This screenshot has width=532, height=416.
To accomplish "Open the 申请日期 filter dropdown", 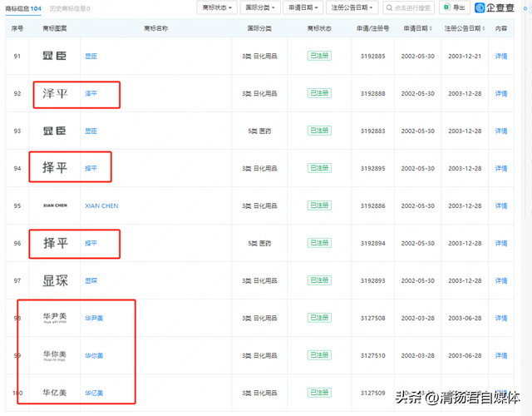I will (303, 7).
